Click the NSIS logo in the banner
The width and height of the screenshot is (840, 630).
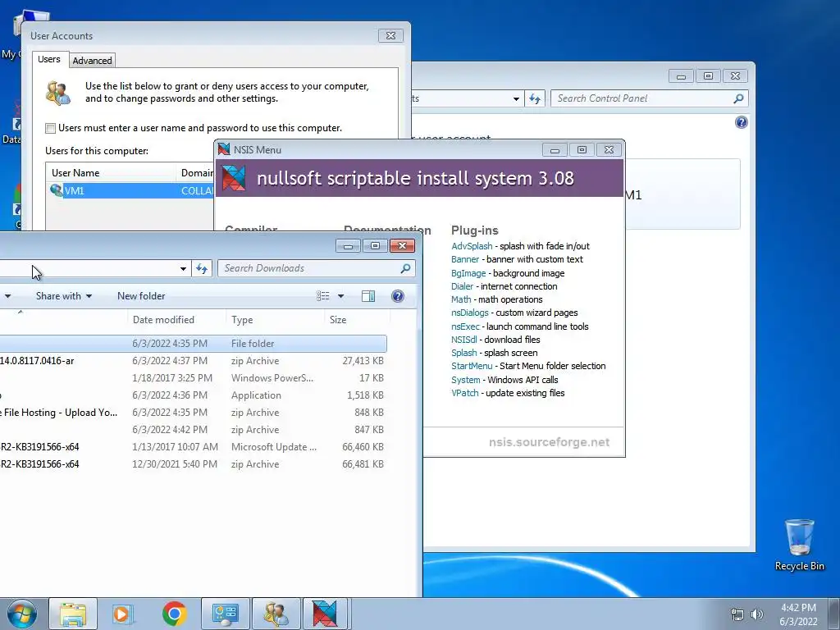tap(234, 178)
